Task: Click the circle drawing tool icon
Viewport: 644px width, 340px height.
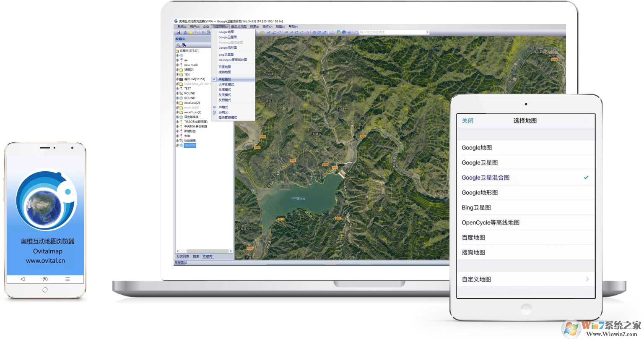Action: (x=297, y=32)
